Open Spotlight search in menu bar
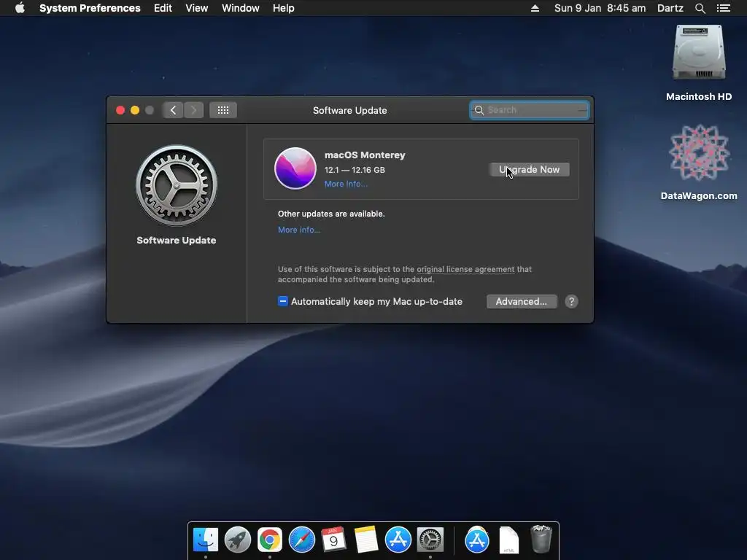This screenshot has width=747, height=560. point(700,8)
